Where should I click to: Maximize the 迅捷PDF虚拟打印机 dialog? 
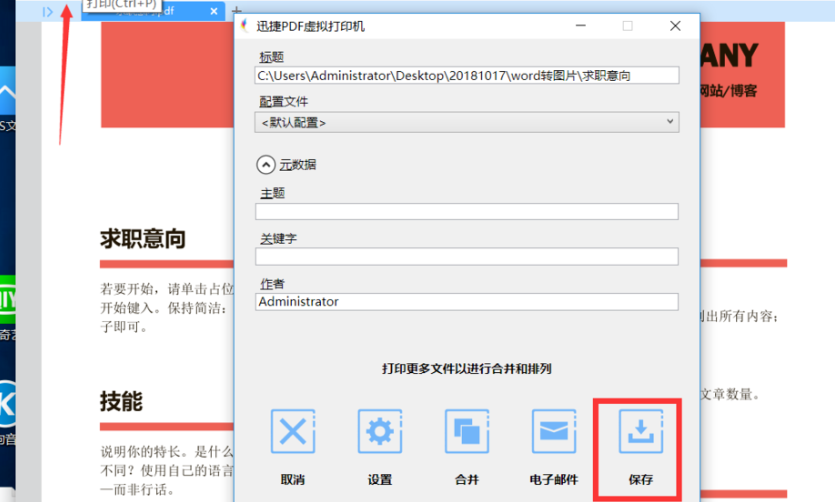[628, 26]
